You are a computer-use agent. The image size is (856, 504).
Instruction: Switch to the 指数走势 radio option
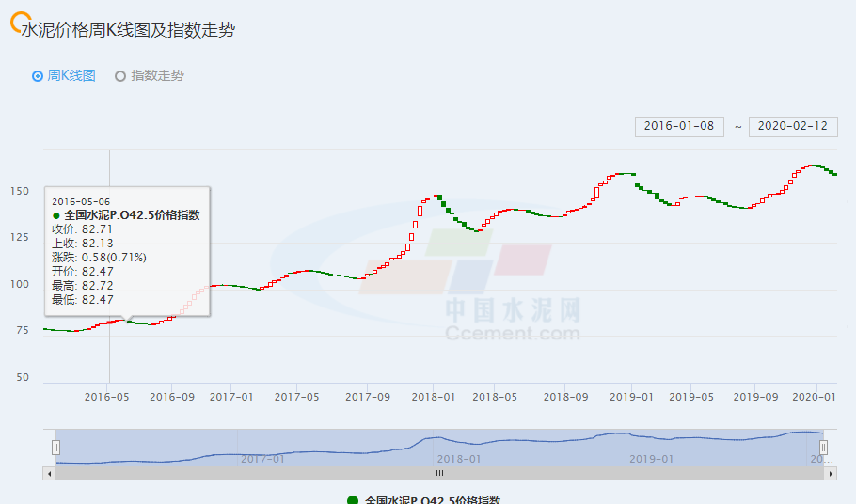[x=120, y=76]
